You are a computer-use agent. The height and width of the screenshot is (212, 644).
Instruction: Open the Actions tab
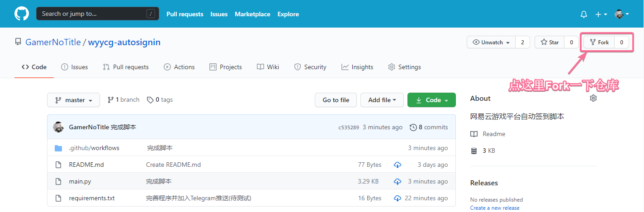[179, 67]
